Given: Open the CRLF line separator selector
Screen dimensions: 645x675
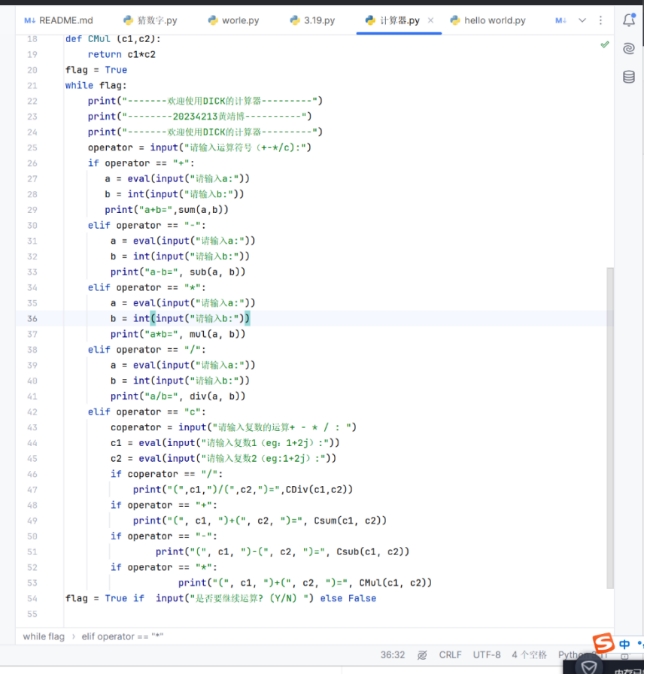Looking at the screenshot, I should (450, 656).
